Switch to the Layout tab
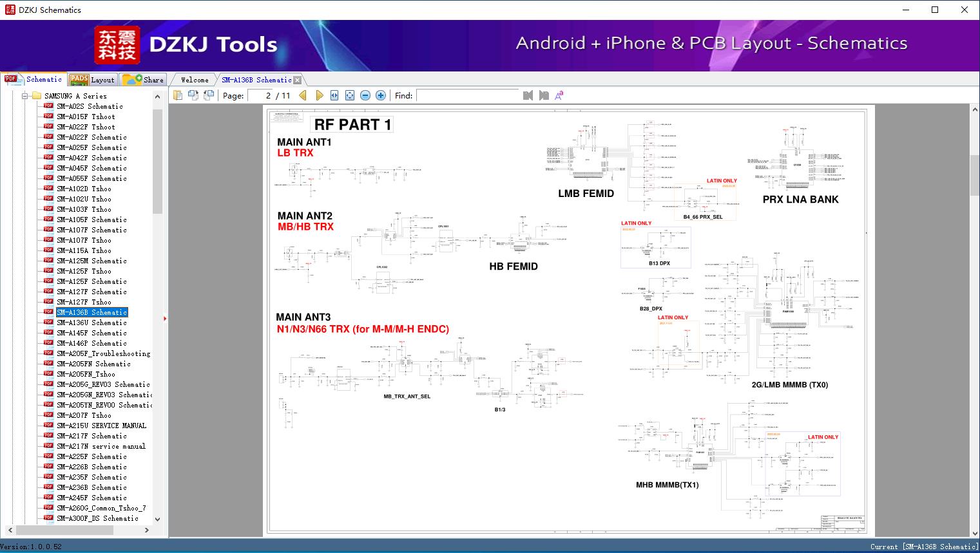The width and height of the screenshot is (980, 553). (x=92, y=80)
